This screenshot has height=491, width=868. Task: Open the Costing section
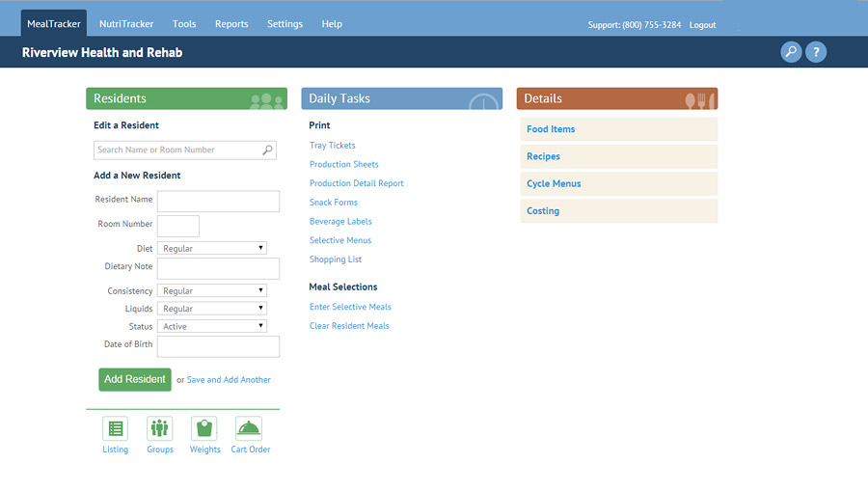point(619,211)
